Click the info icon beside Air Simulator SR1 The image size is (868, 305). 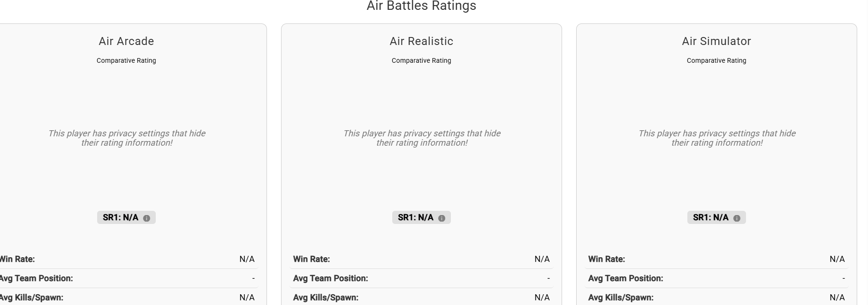pyautogui.click(x=737, y=218)
